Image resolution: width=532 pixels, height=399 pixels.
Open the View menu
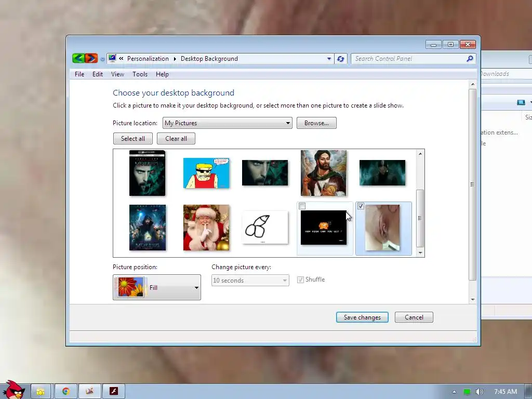(x=118, y=74)
